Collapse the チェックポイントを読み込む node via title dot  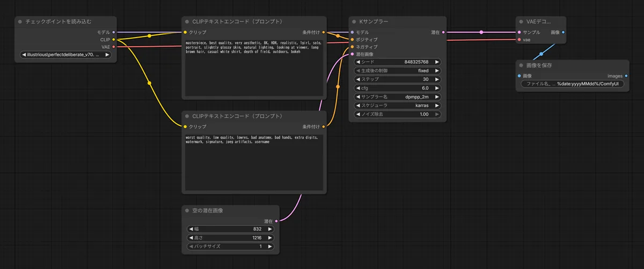click(20, 21)
